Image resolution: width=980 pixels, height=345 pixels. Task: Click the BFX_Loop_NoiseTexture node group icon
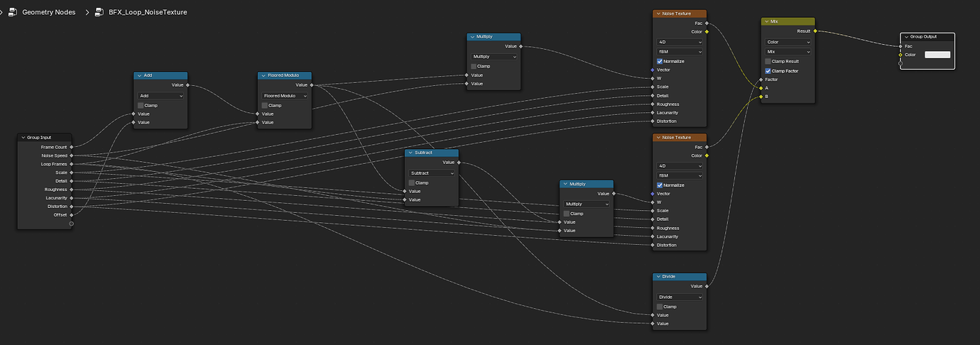click(x=99, y=12)
